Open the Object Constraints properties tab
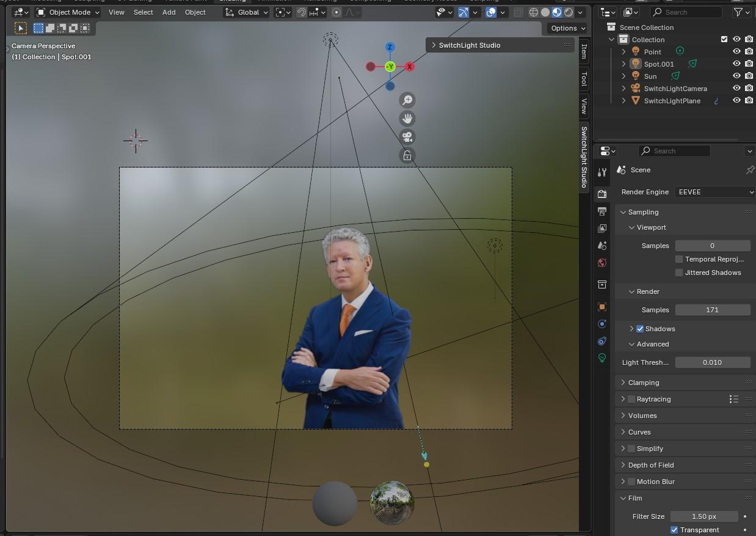The height and width of the screenshot is (536, 756). 602,341
